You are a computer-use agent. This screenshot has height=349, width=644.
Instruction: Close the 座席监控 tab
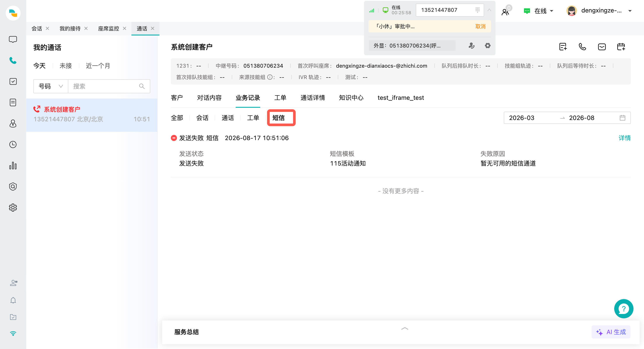[x=124, y=28]
